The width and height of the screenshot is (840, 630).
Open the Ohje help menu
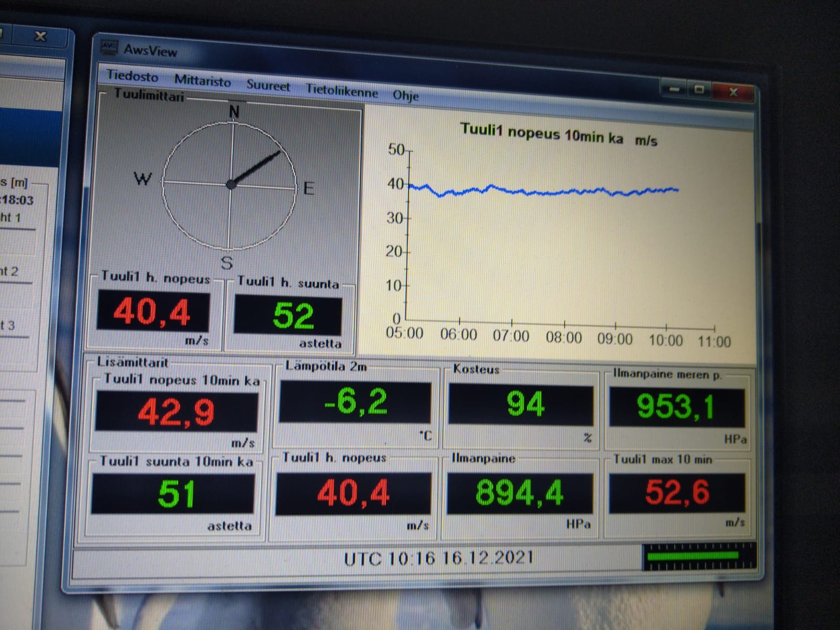[405, 95]
